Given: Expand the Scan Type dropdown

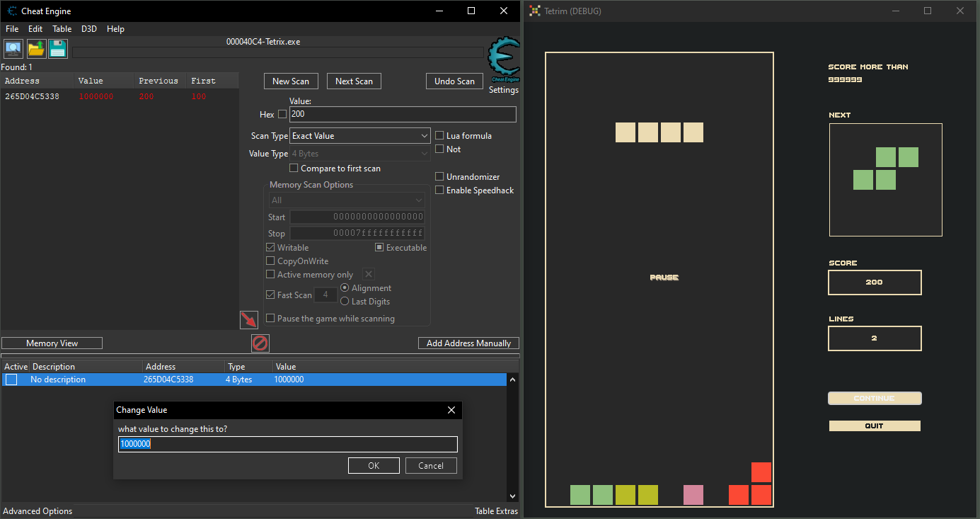Looking at the screenshot, I should click(x=360, y=135).
